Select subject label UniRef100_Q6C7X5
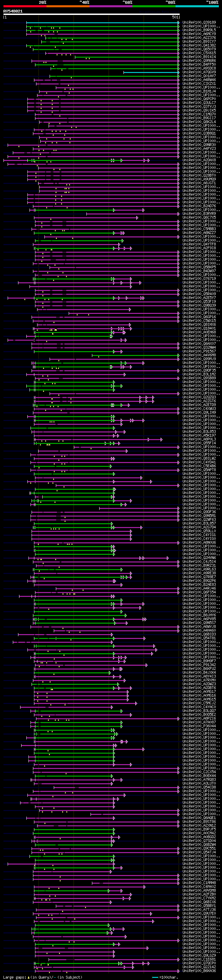 [x=199, y=217]
